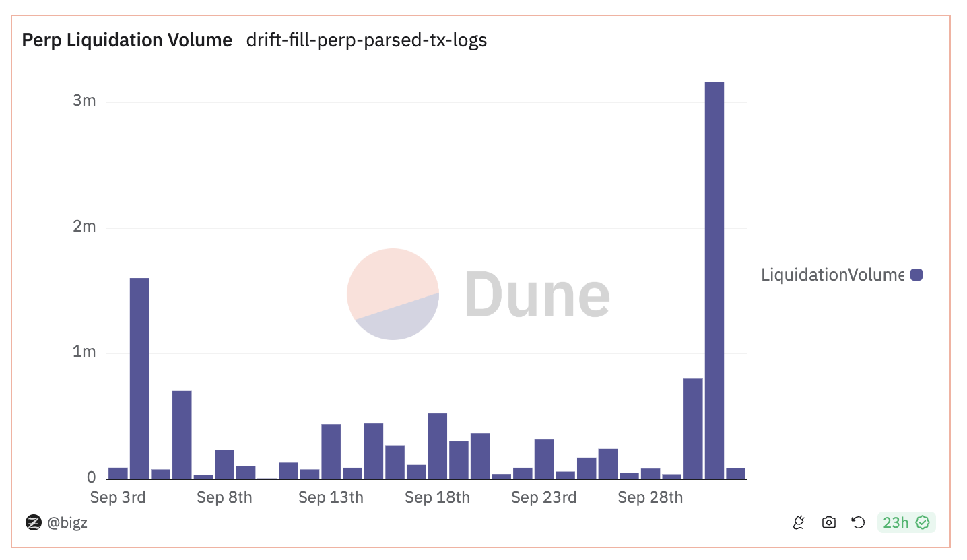Viewport: 967px width, 560px height.
Task: Click the plug-shaped API connection icon
Action: pos(798,522)
